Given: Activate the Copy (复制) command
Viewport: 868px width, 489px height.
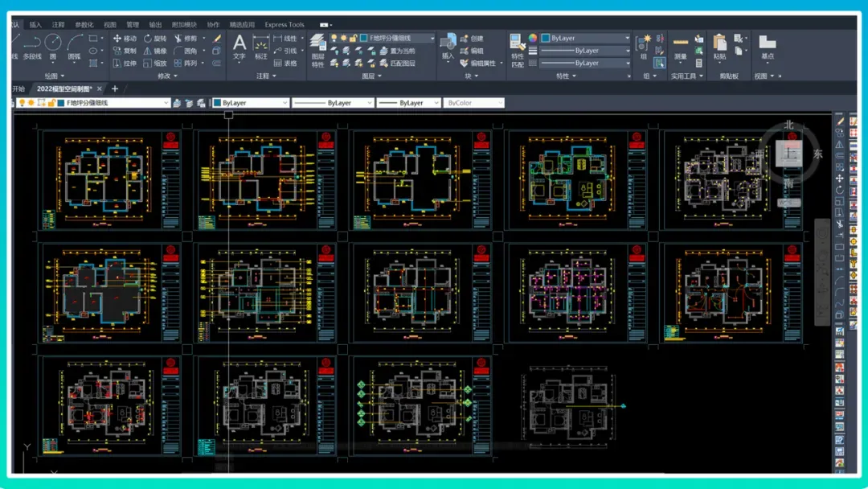Looking at the screenshot, I should click(125, 51).
